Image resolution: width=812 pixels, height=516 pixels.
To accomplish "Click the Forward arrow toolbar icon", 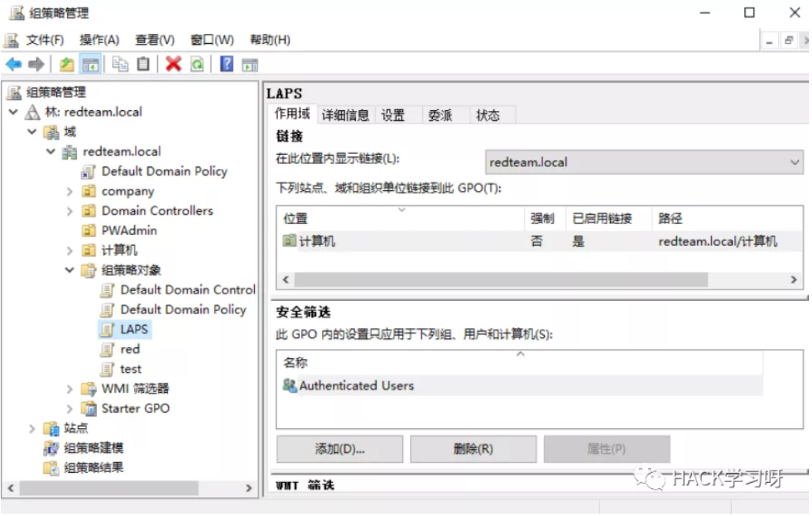I will click(35, 65).
